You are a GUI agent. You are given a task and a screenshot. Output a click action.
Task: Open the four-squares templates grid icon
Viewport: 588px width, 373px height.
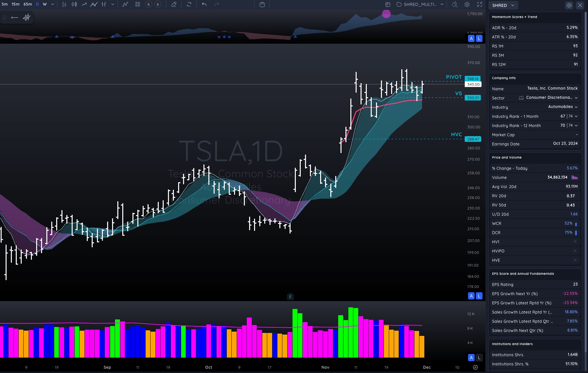(137, 5)
